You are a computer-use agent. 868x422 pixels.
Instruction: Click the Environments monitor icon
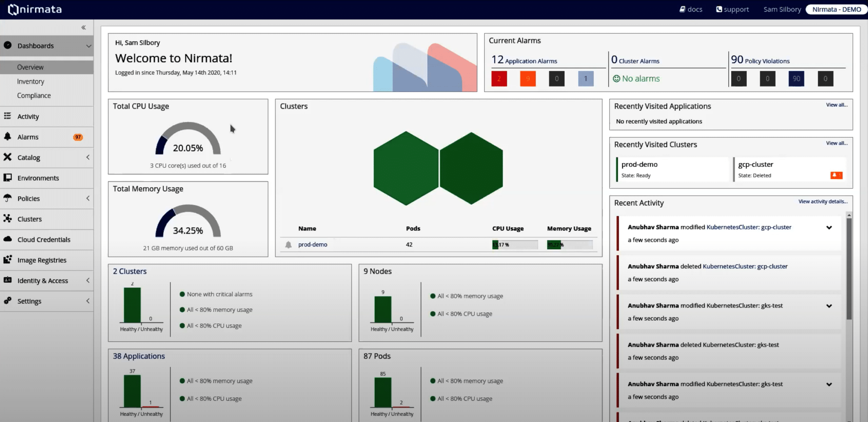click(x=7, y=177)
